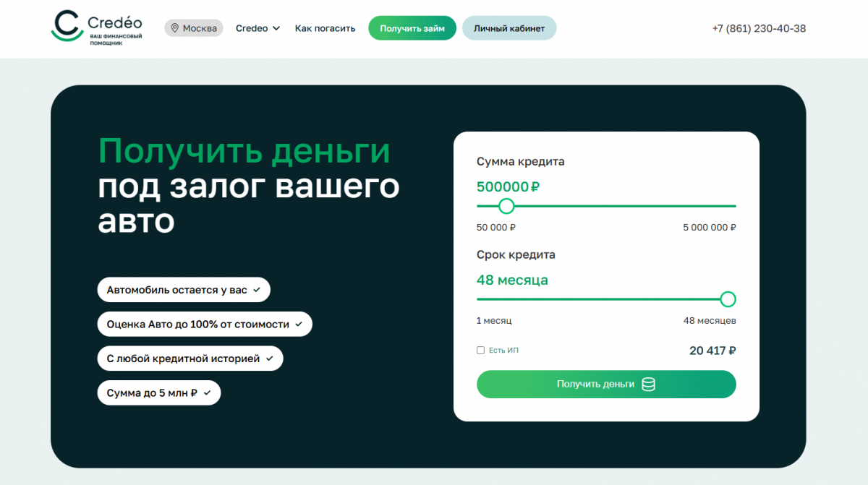Click checkmark on С любой кредитной историей
868x485 pixels.
[x=269, y=359]
